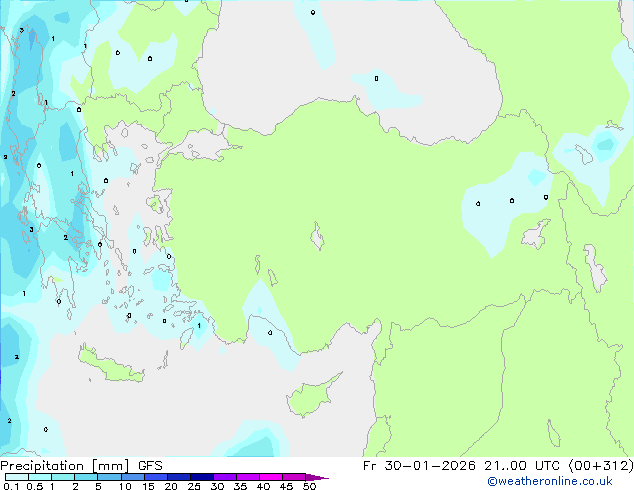Select legend swatch between 2 and 5

pyautogui.click(x=86, y=477)
